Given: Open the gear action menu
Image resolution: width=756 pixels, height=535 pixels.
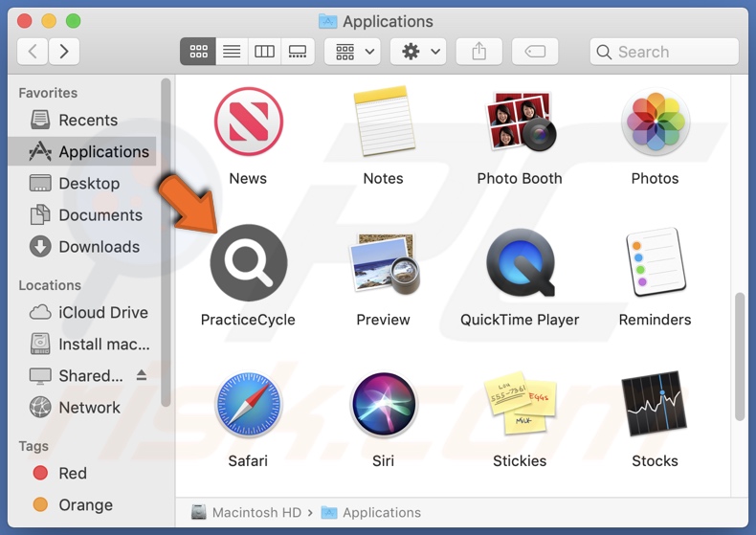Looking at the screenshot, I should [x=418, y=51].
